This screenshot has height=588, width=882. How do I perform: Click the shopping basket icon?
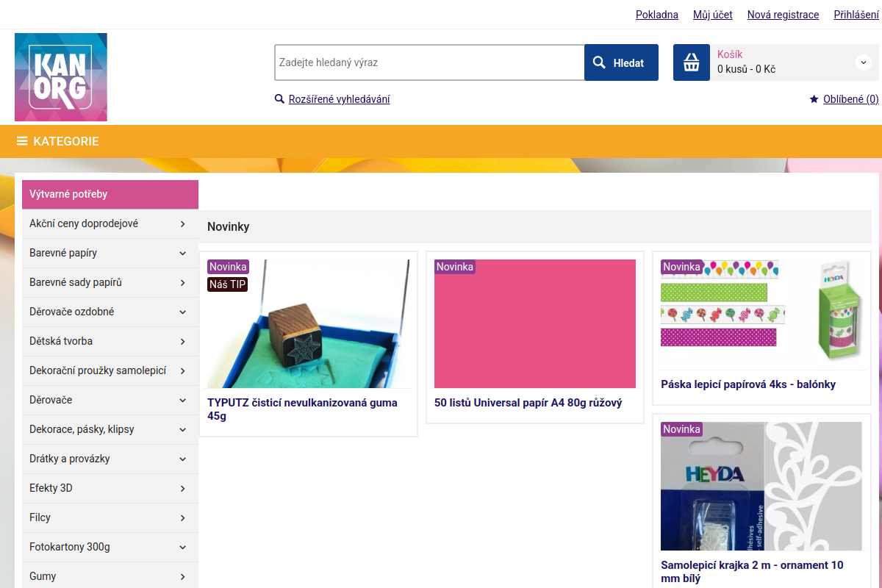click(692, 62)
